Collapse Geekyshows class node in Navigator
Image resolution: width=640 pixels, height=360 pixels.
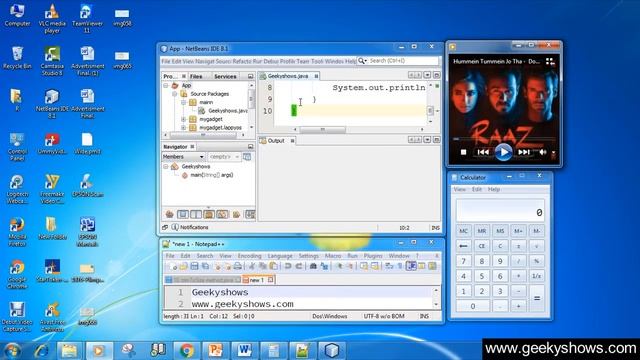click(166, 167)
